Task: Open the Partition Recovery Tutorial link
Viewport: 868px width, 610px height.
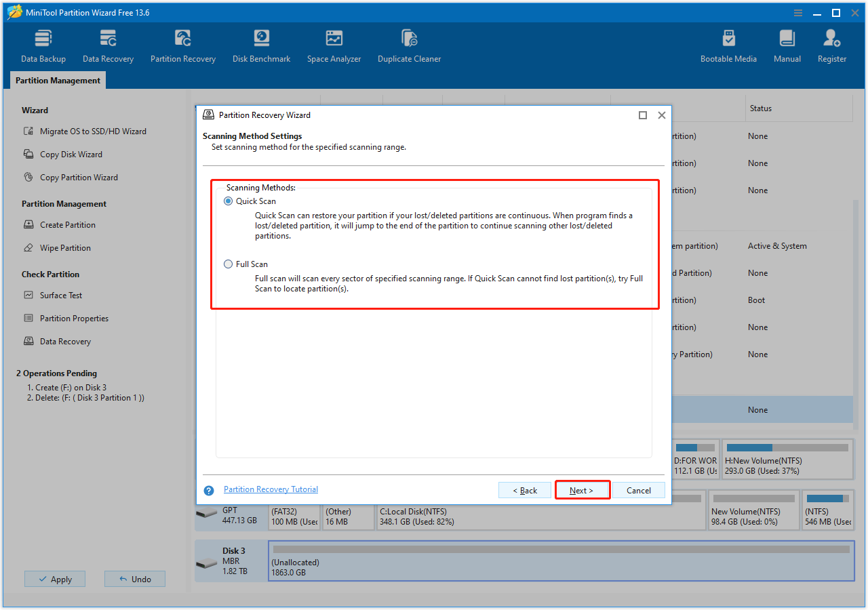Action: tap(271, 489)
